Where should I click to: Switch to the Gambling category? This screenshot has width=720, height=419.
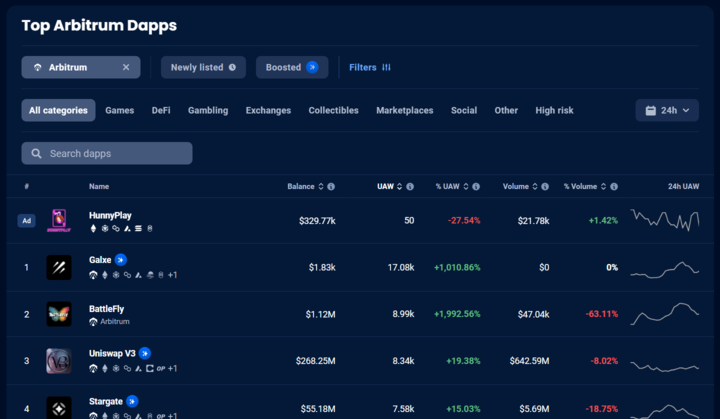coord(208,110)
